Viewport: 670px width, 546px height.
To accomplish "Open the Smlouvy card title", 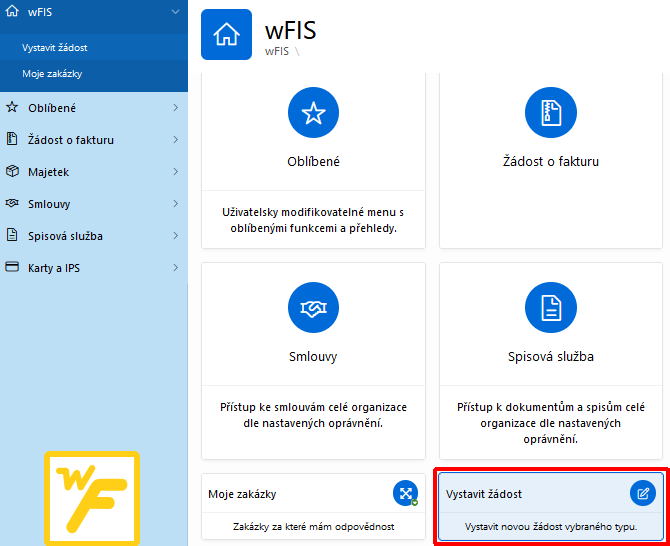I will 313,357.
